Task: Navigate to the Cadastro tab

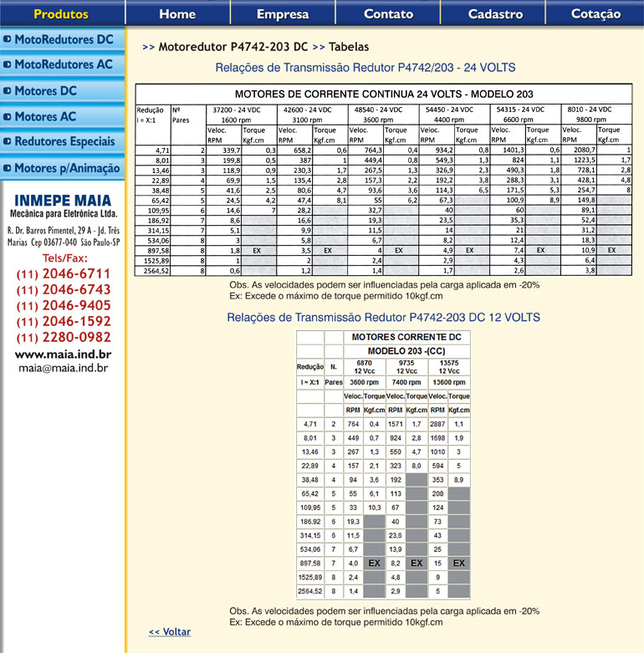Action: 495,14
